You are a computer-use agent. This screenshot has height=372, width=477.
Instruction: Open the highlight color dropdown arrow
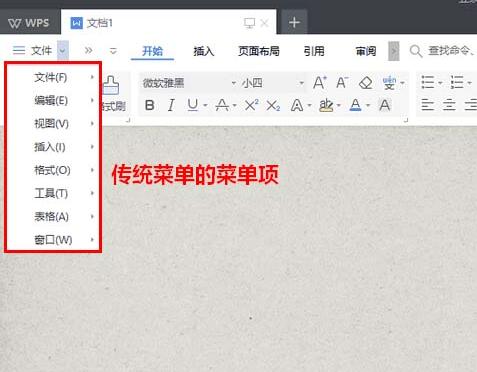339,106
